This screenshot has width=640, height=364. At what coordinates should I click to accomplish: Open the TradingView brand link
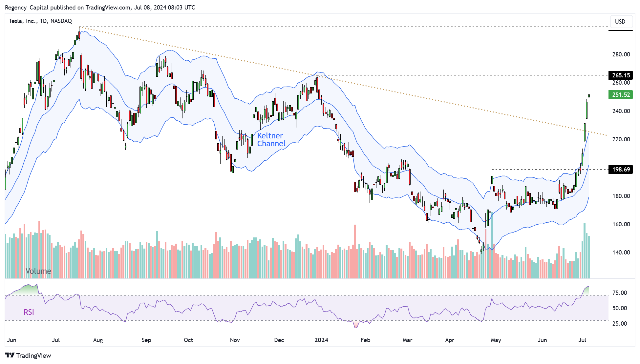(28, 355)
